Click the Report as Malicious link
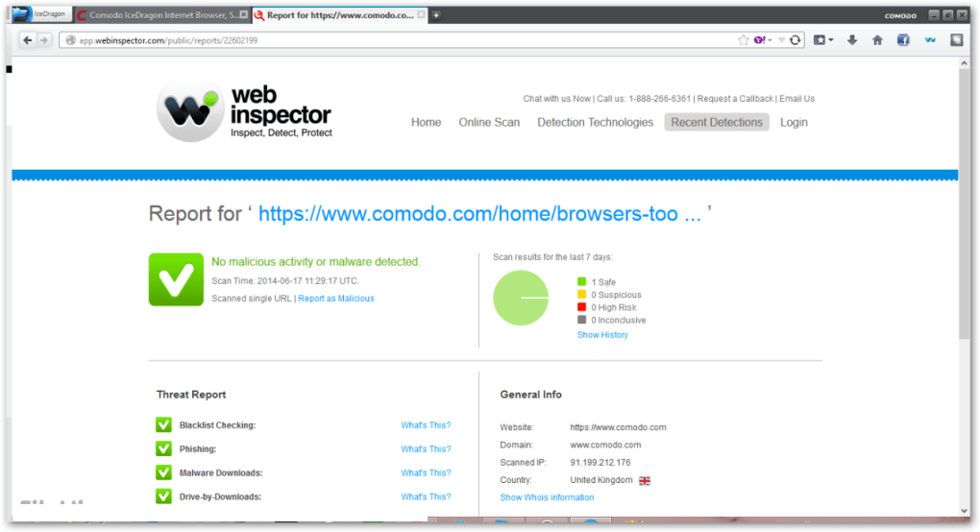 pos(336,299)
